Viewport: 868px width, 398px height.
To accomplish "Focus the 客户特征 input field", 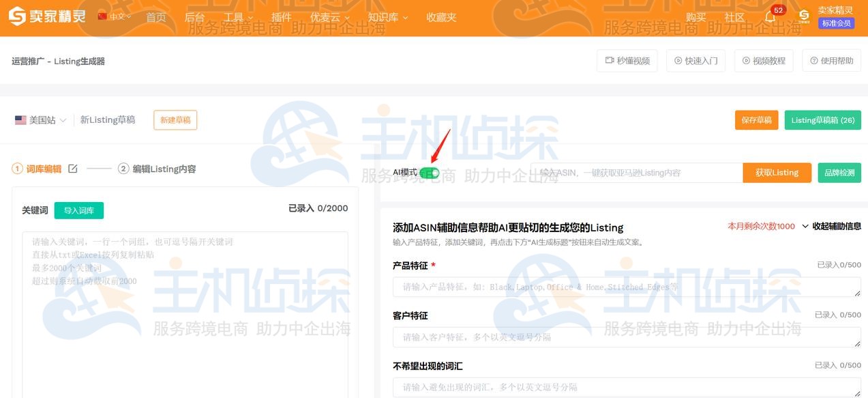I will click(627, 337).
